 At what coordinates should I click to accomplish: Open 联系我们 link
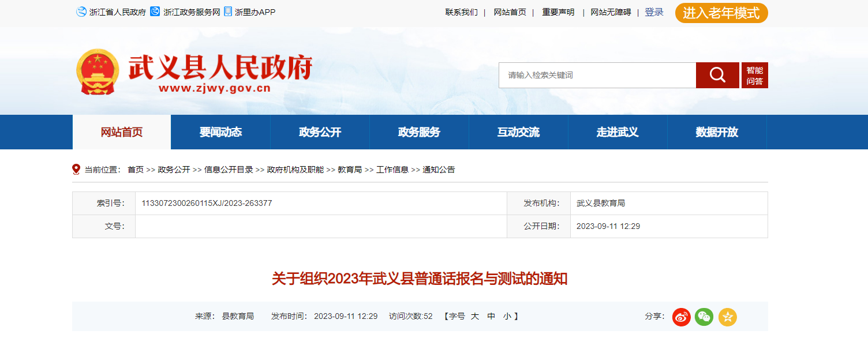(x=462, y=12)
